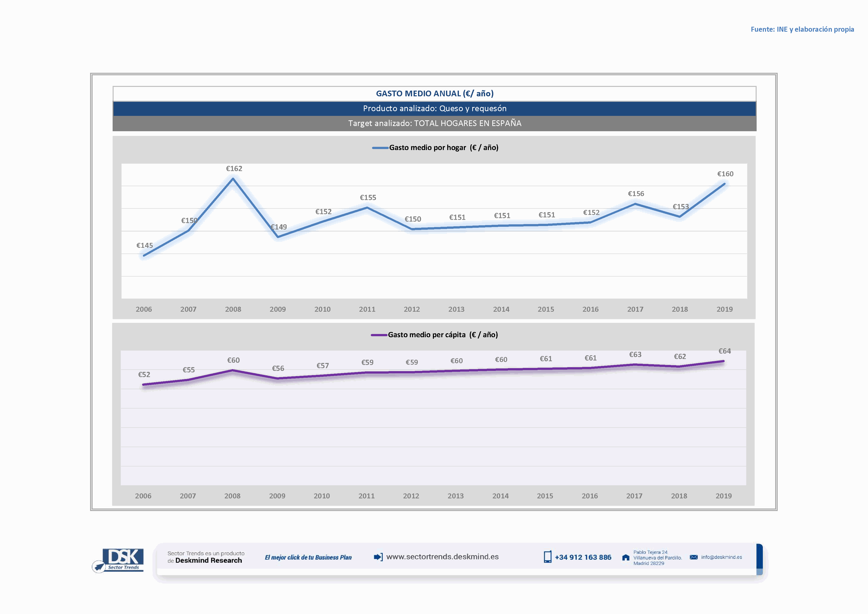This screenshot has height=614, width=868.
Task: Click the Producto analizado: Queso y requesón bar
Action: click(x=434, y=108)
